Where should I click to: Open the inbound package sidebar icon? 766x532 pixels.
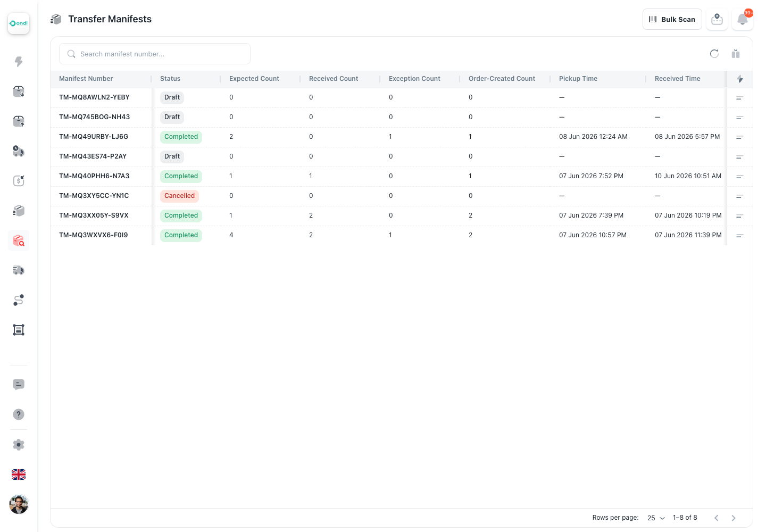coord(19,92)
